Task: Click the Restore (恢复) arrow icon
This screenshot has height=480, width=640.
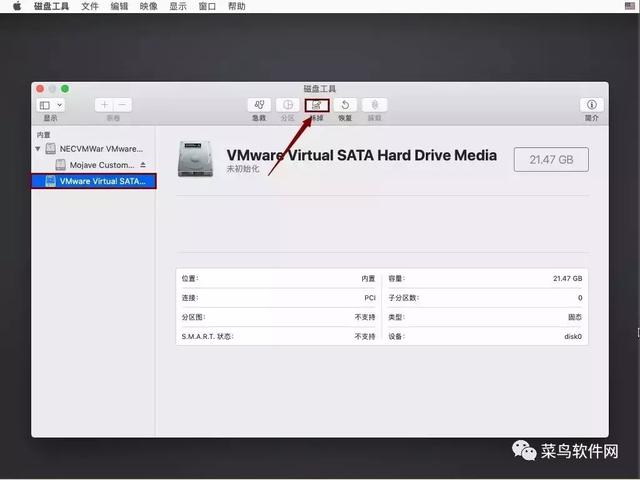Action: [345, 105]
